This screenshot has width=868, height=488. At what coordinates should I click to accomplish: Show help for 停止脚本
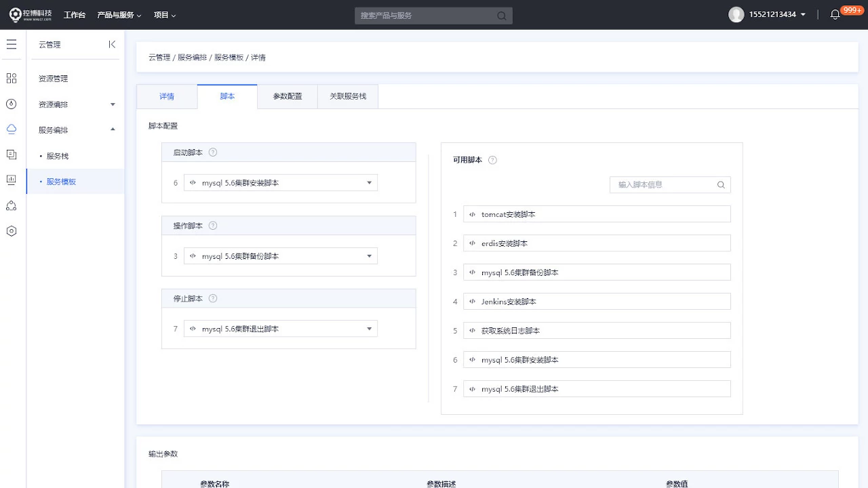(x=213, y=298)
